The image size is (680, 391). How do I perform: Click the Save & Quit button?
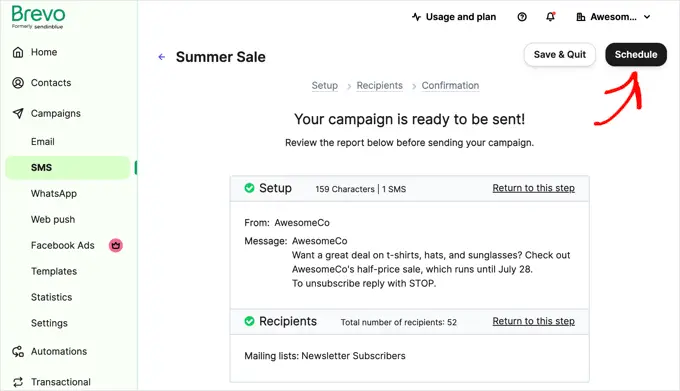559,55
